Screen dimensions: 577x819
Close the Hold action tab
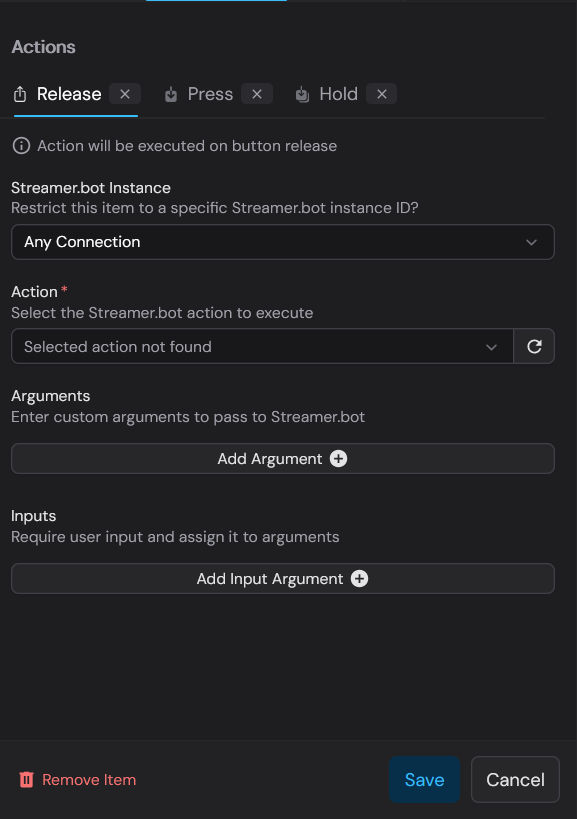(x=381, y=93)
